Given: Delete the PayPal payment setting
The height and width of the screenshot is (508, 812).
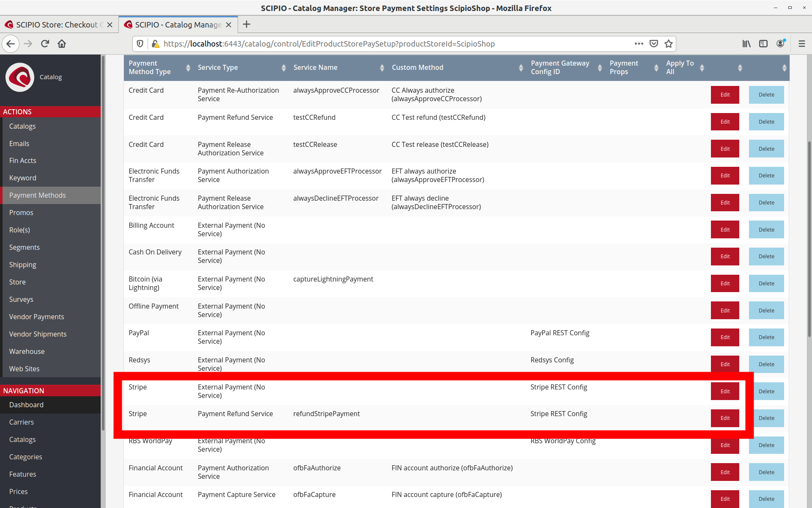Looking at the screenshot, I should (766, 337).
